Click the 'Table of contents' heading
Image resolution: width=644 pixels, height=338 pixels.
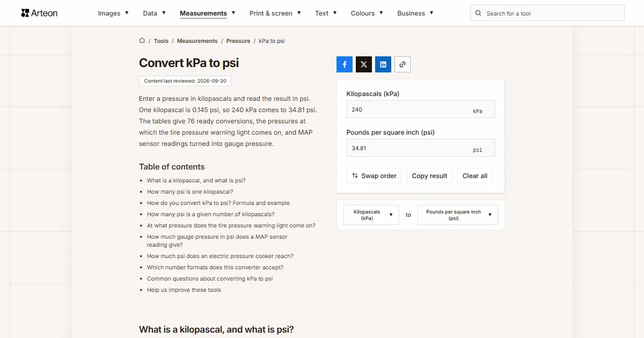172,167
